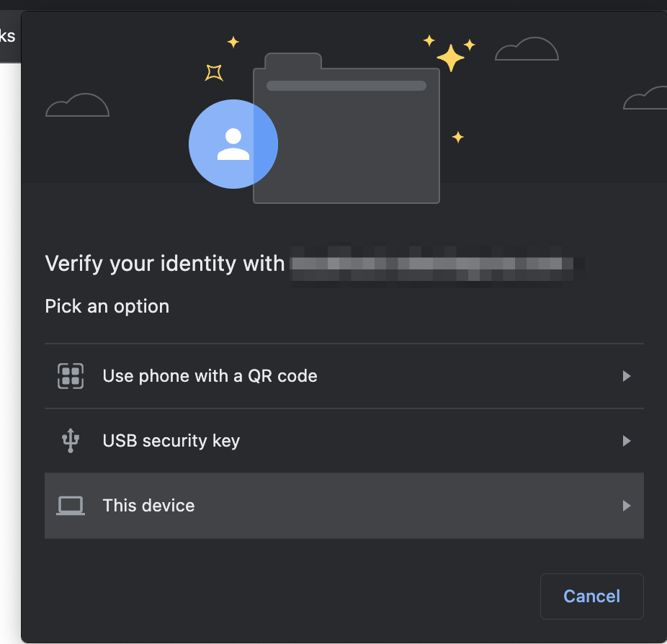
Task: Click the cloud outline at top right
Action: tap(527, 49)
